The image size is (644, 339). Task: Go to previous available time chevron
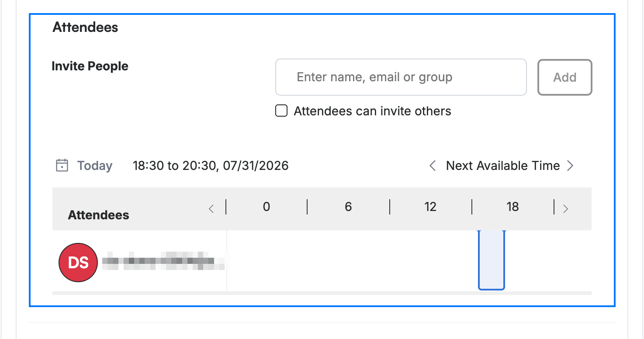point(433,166)
